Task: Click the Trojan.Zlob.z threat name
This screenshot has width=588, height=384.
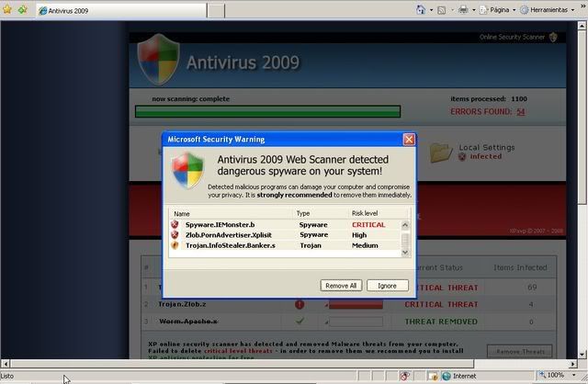Action: [182, 304]
